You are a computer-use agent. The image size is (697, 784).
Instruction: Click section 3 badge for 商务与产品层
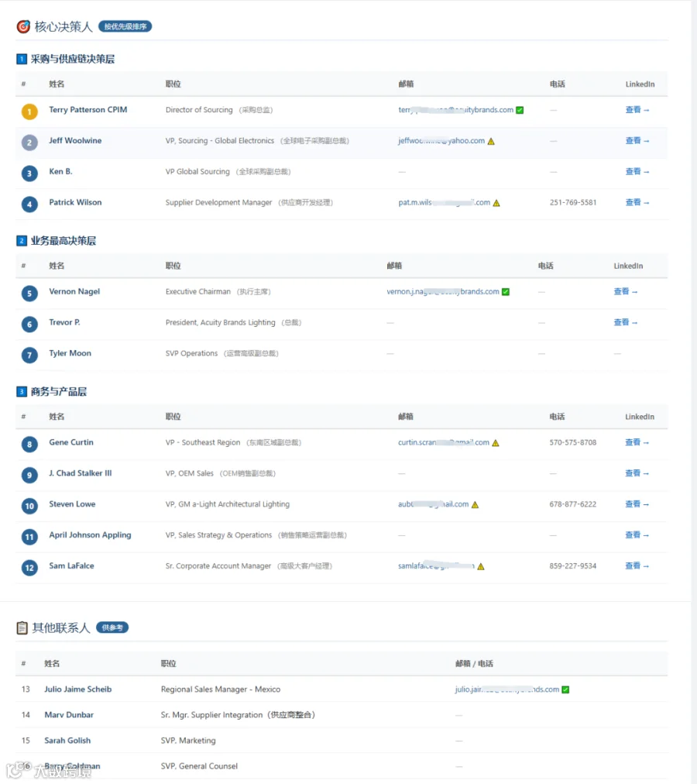click(22, 391)
